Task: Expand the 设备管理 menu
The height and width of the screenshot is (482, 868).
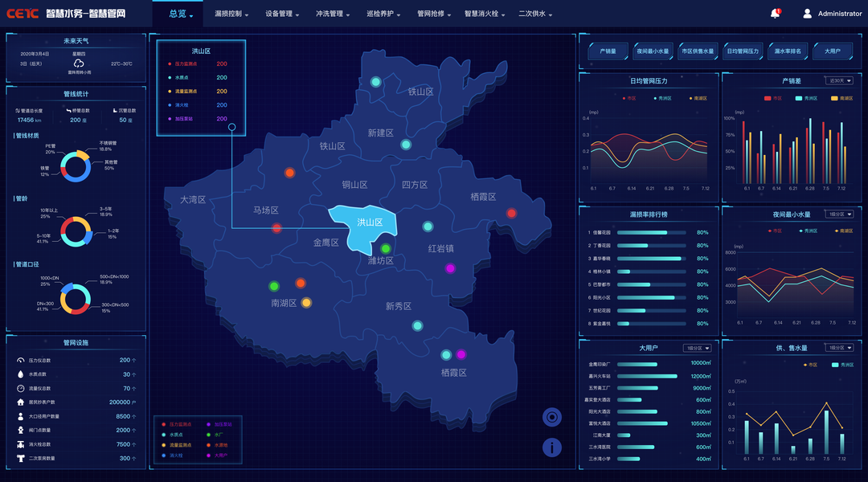Action: coord(282,14)
